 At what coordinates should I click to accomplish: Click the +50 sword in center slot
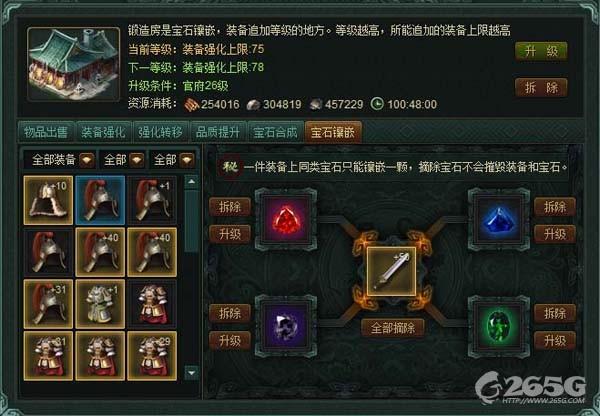pyautogui.click(x=391, y=272)
